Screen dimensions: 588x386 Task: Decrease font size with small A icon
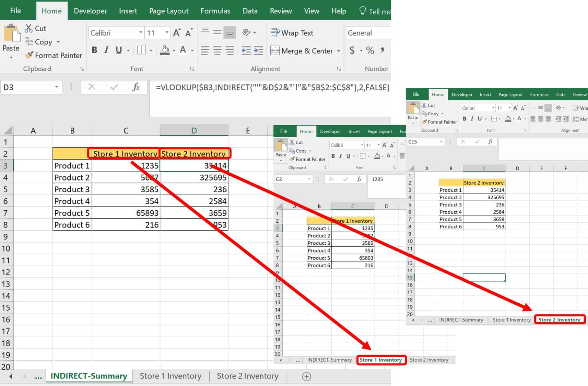(x=189, y=33)
